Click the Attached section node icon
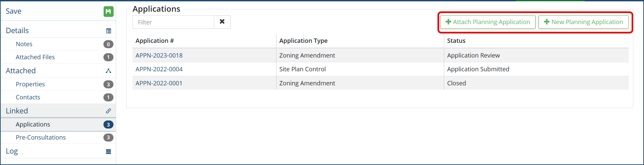 click(108, 71)
